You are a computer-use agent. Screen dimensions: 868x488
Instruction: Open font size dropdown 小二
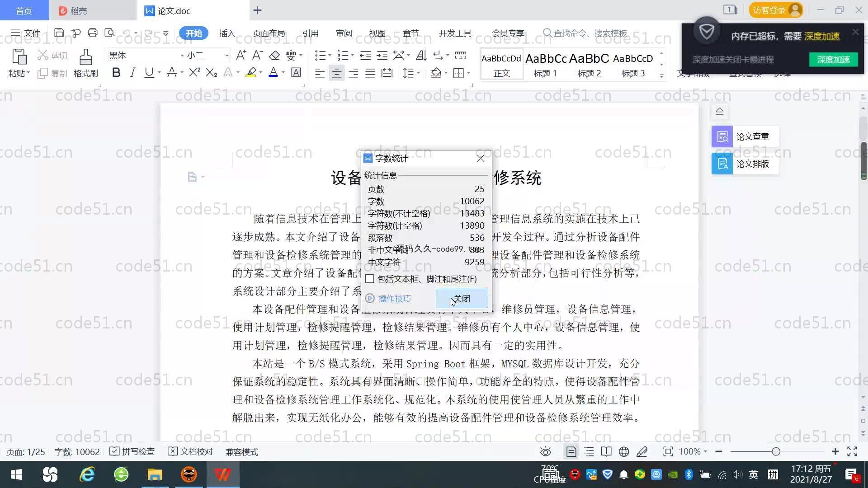click(x=227, y=55)
